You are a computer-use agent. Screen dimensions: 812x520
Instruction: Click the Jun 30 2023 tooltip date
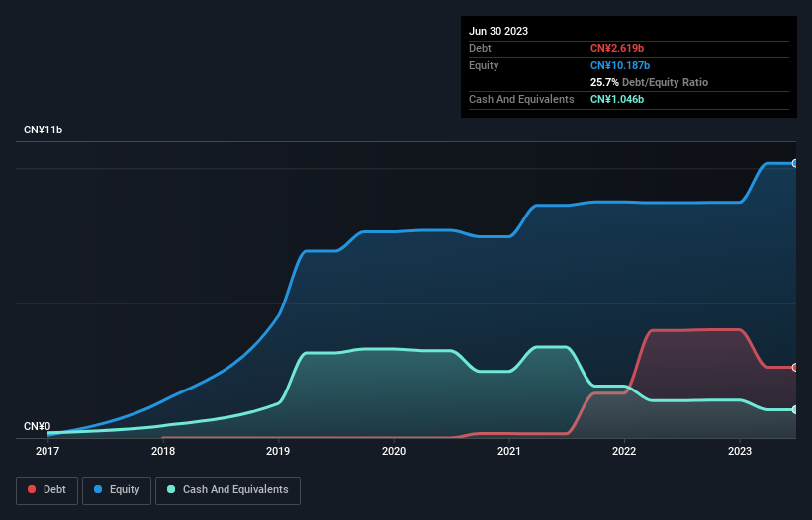tap(498, 31)
